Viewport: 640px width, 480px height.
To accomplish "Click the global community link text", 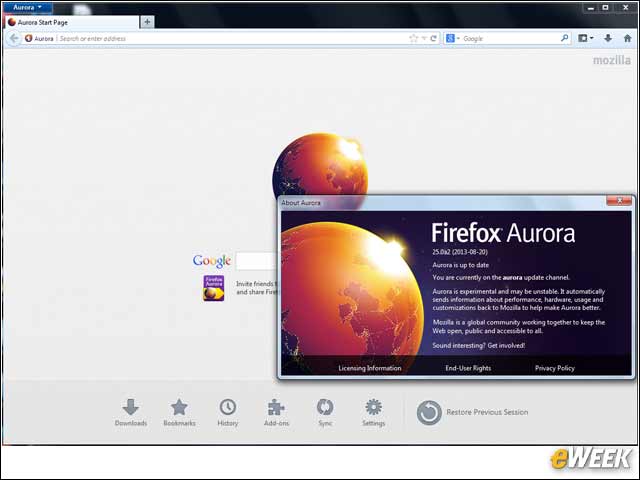I will 493,322.
